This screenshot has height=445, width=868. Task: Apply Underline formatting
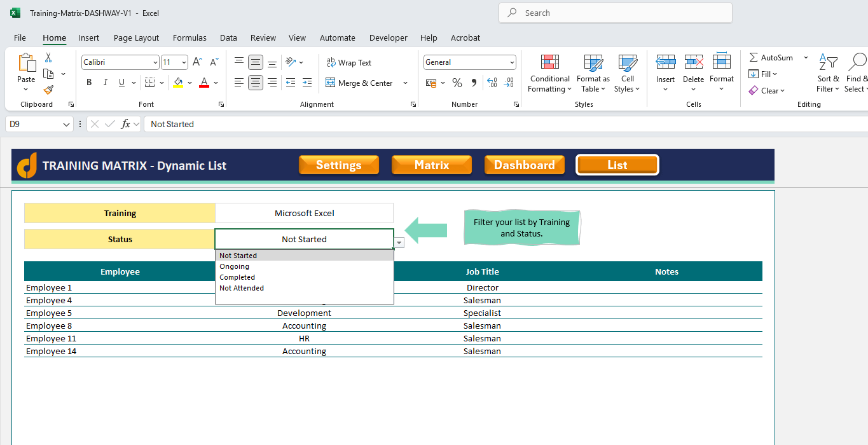(x=121, y=83)
